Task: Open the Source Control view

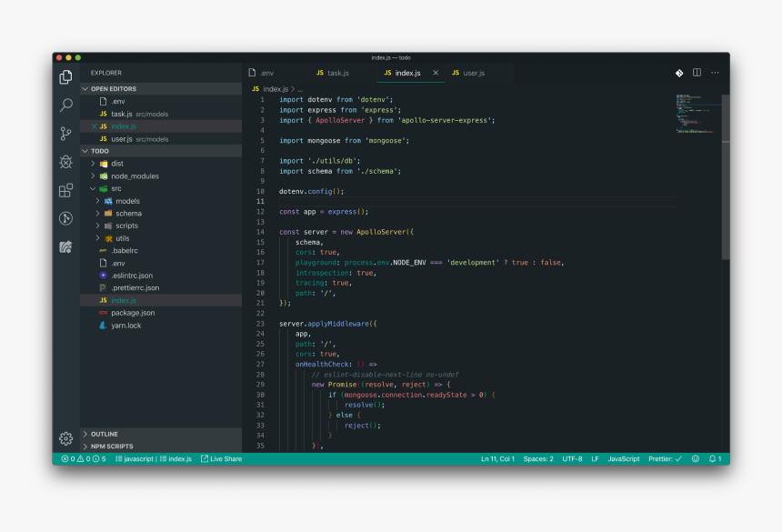Action: coord(65,133)
